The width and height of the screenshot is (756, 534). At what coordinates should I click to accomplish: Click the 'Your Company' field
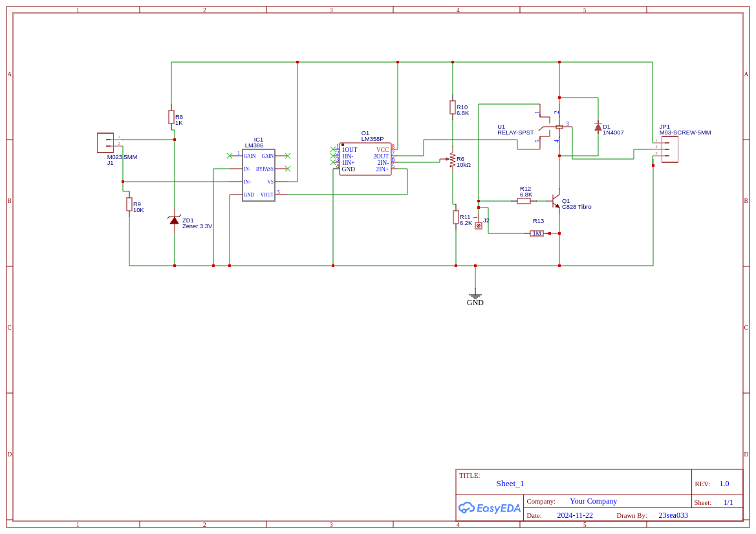click(x=593, y=501)
